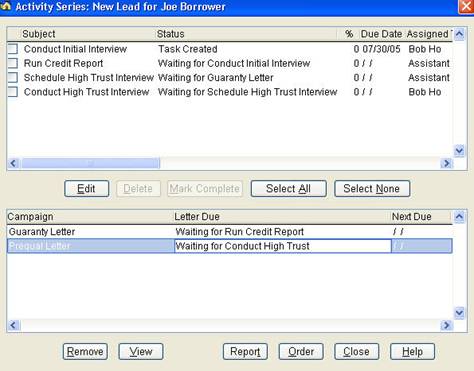Click the campaign list's up scroll arrow
The image size is (474, 371).
coord(459,217)
